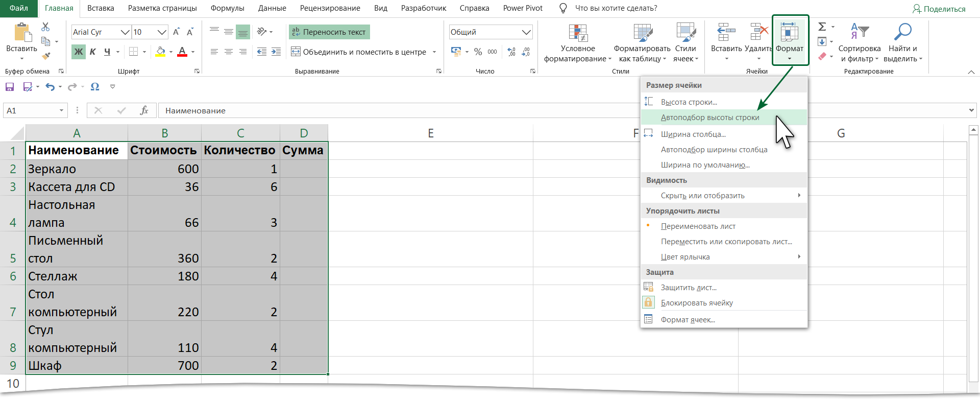Click the fill color bucket icon
This screenshot has width=980, height=400.
[x=160, y=52]
